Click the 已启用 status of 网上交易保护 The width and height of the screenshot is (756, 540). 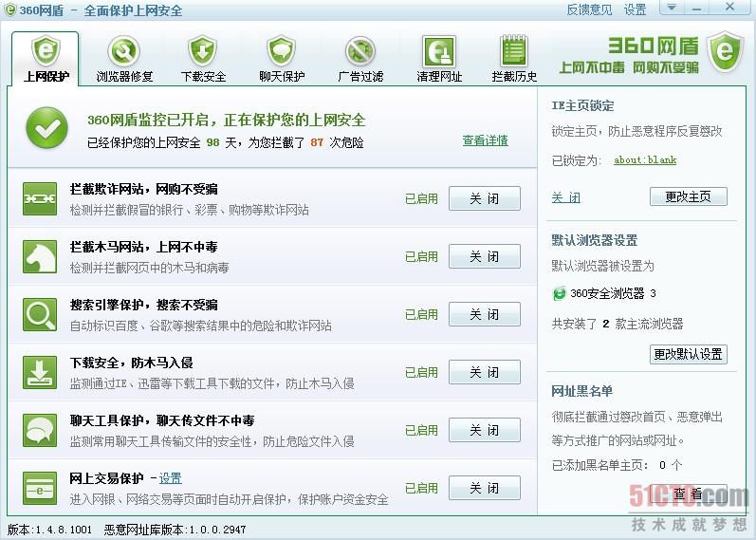(x=421, y=488)
